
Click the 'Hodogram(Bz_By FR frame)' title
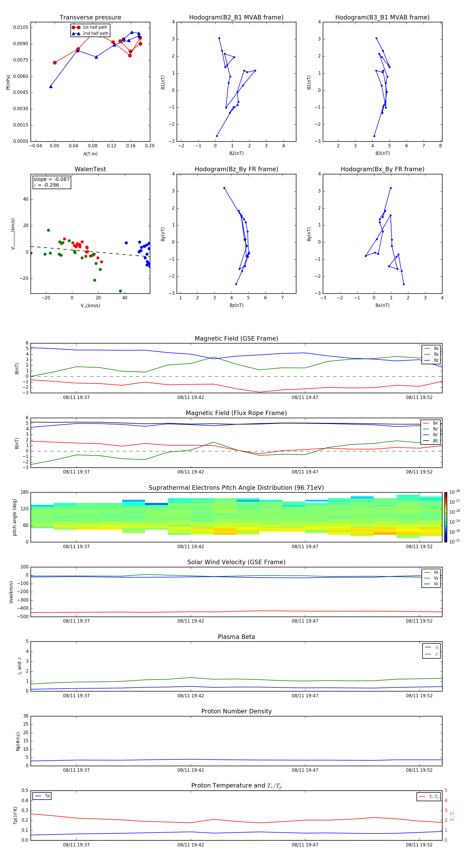pos(236,169)
